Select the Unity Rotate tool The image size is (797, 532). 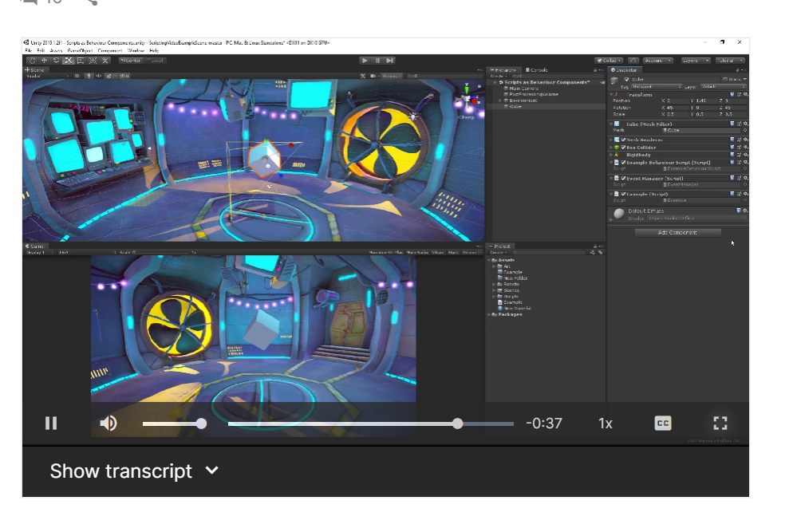57,61
